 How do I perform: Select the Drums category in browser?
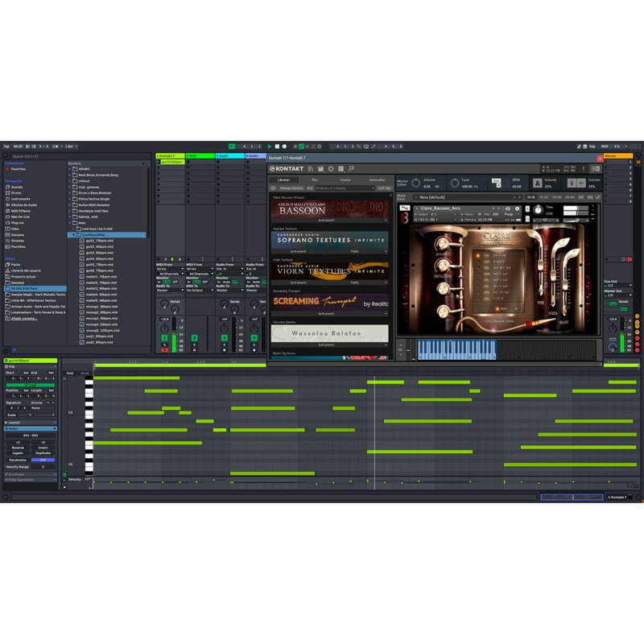click(x=17, y=192)
